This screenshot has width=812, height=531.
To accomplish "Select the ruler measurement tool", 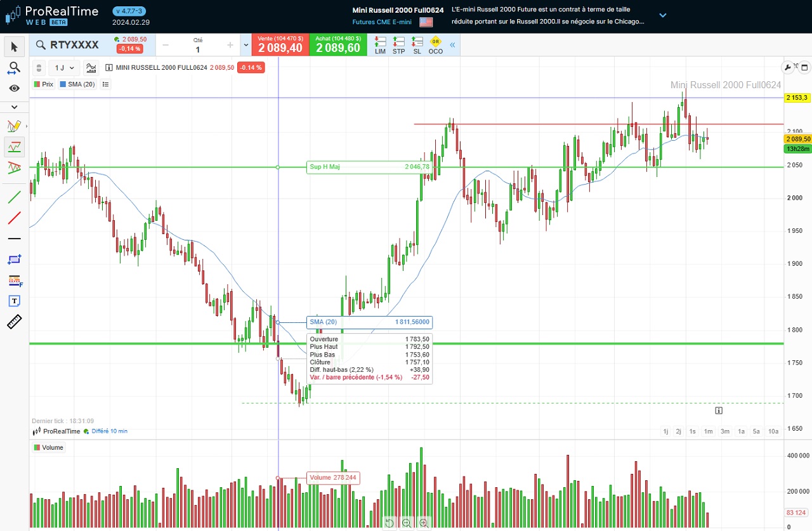I will coord(14,322).
